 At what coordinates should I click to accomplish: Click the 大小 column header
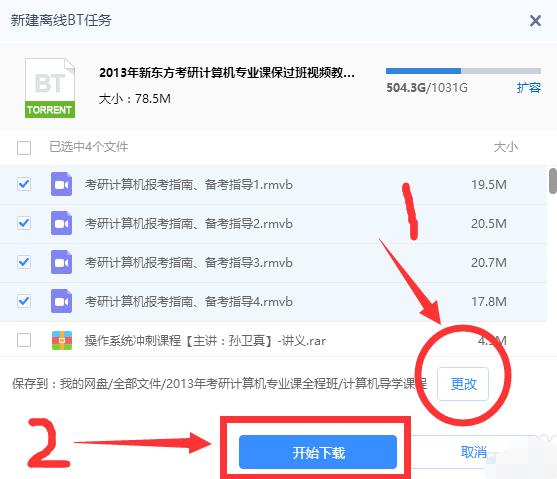505,147
